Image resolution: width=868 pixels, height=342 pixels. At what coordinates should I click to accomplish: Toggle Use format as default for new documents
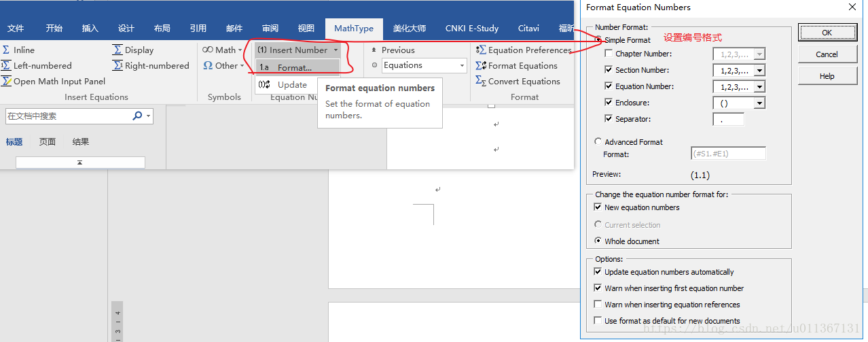pos(598,321)
